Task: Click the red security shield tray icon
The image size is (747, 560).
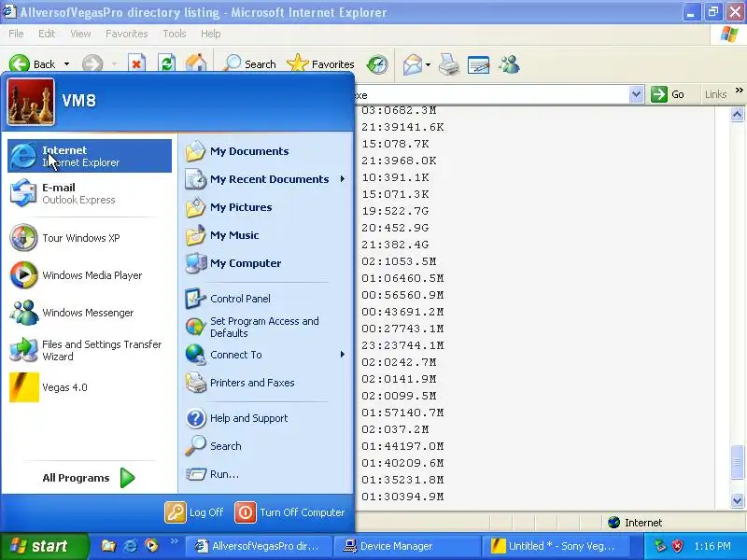Action: click(678, 546)
